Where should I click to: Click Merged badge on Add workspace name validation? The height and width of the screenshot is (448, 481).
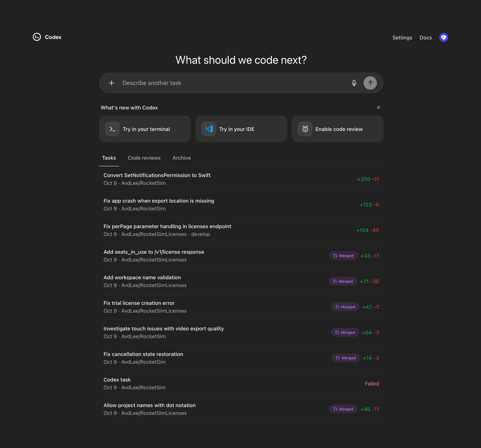pos(343,281)
